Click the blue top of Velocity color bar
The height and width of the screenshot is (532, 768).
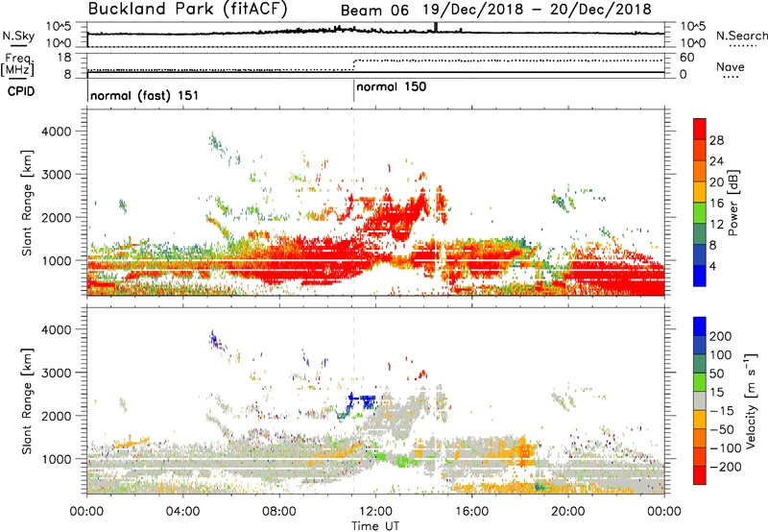point(700,326)
